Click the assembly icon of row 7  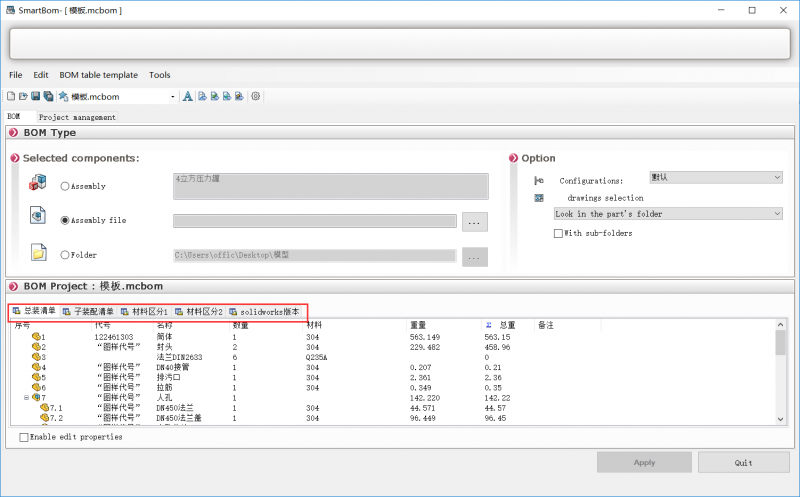(x=36, y=397)
